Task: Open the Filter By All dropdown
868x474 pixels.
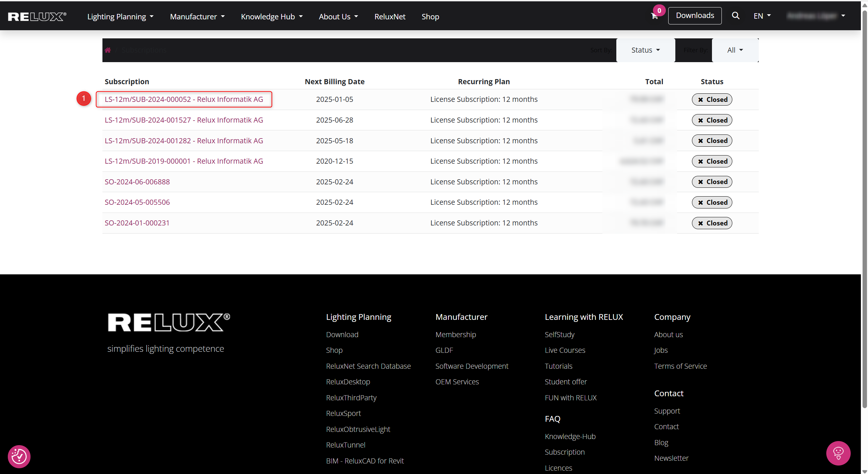Action: coord(735,50)
